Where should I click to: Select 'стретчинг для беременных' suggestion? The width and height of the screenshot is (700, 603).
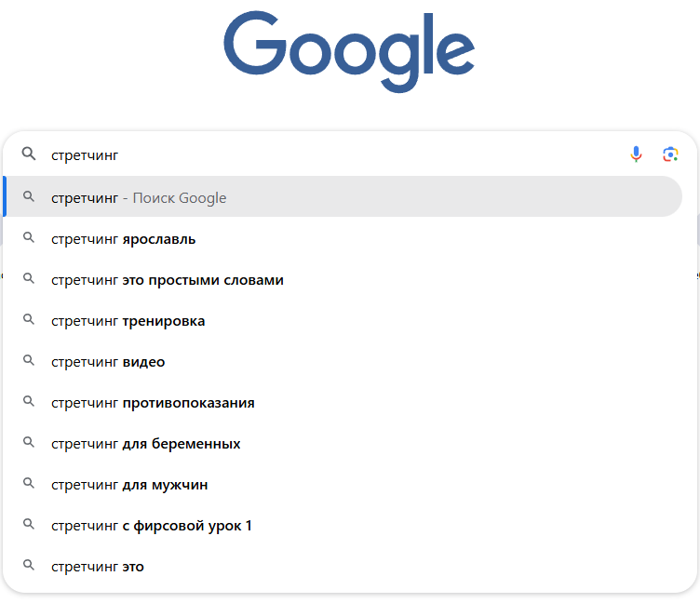[x=146, y=444]
